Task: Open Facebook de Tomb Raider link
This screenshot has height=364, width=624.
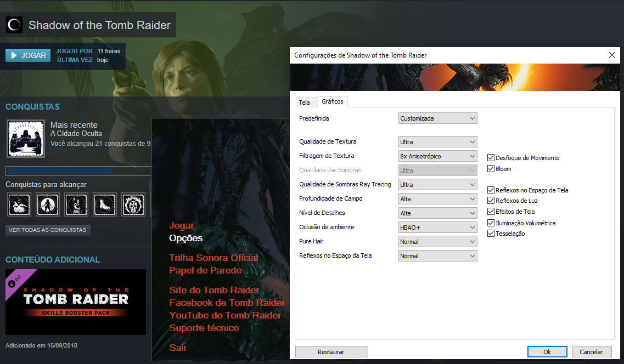Action: [x=227, y=303]
